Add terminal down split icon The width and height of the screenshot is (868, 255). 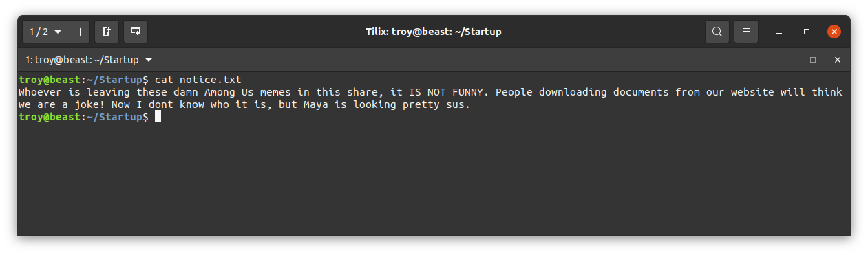tap(136, 32)
